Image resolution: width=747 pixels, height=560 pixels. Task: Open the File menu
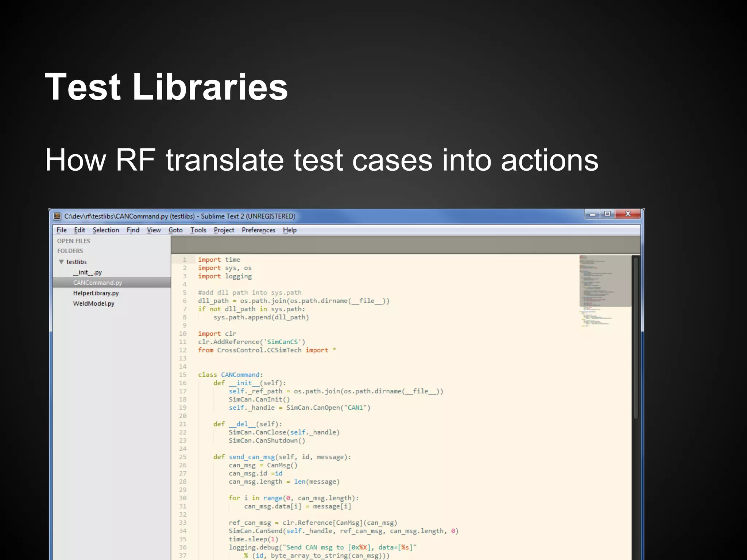point(61,230)
